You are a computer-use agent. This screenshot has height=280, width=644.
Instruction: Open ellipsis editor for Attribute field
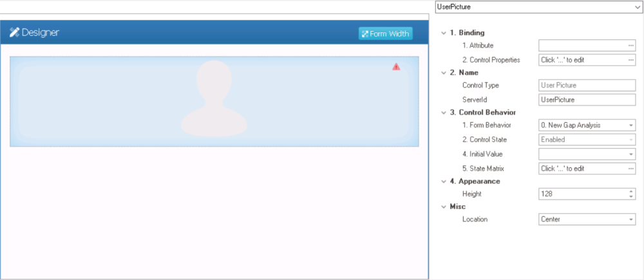tap(631, 46)
